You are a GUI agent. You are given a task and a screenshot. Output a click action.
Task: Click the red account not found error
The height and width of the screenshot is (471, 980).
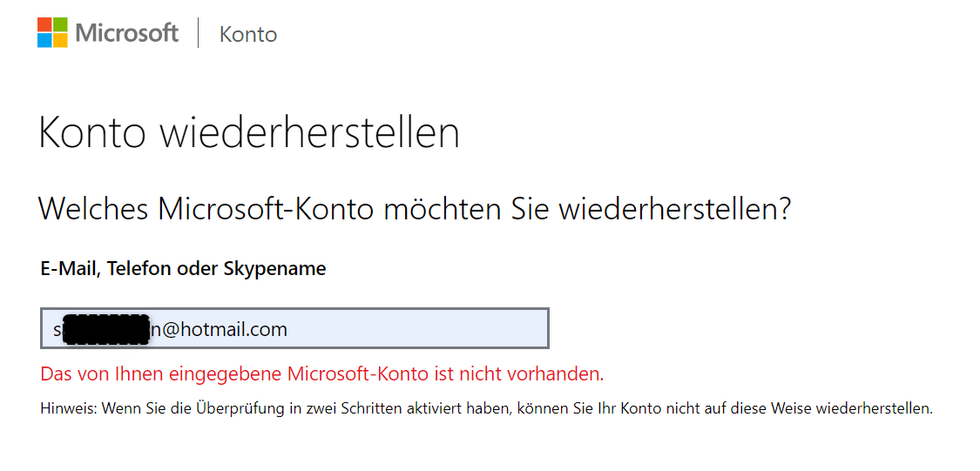point(321,374)
